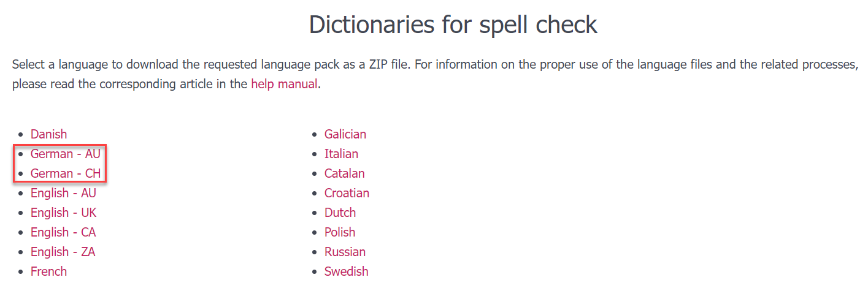The height and width of the screenshot is (288, 868).
Task: Download the English - ZA dictionary
Action: pyautogui.click(x=63, y=252)
